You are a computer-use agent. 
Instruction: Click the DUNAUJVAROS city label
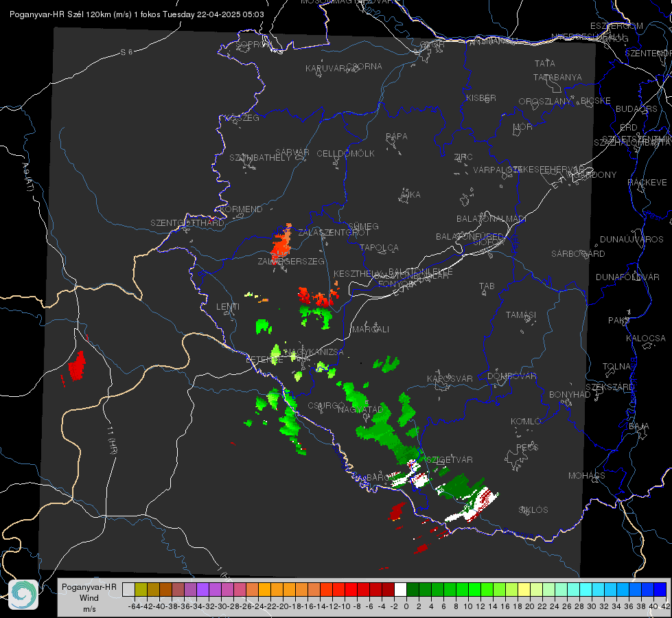click(x=632, y=240)
